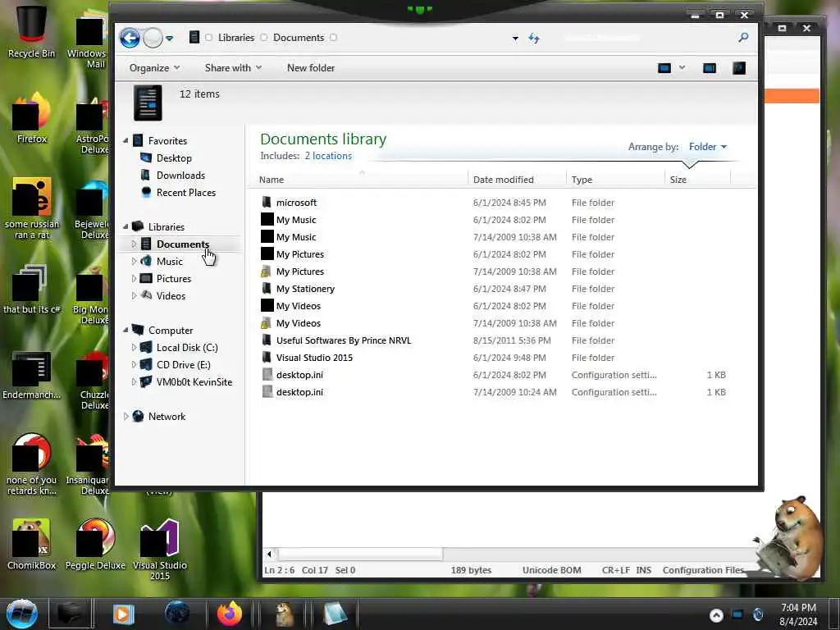The width and height of the screenshot is (840, 630).
Task: Click the New folder button
Action: tap(311, 68)
